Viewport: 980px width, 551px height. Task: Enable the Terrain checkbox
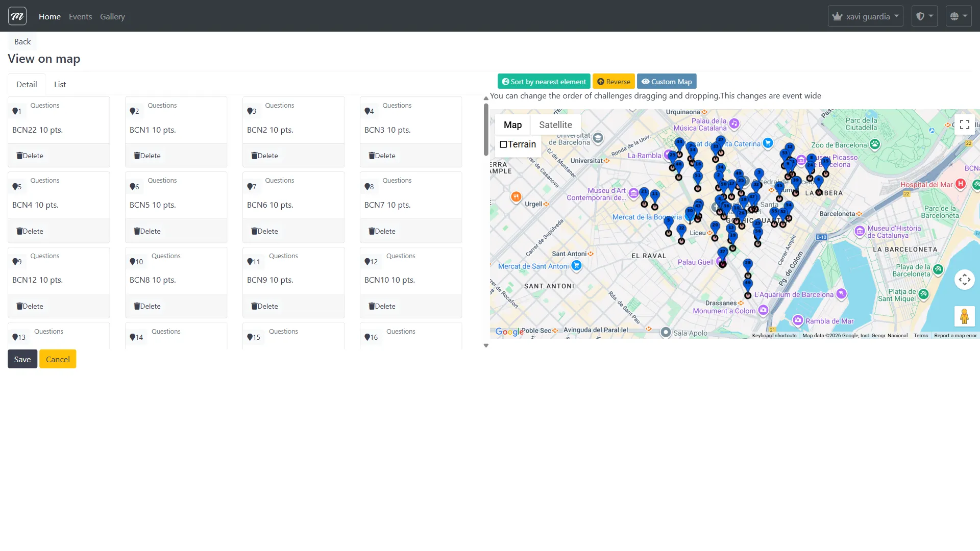[503, 144]
